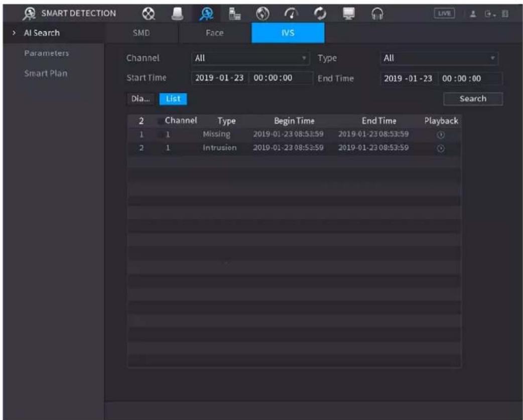
Task: Click the Search button
Action: [473, 99]
